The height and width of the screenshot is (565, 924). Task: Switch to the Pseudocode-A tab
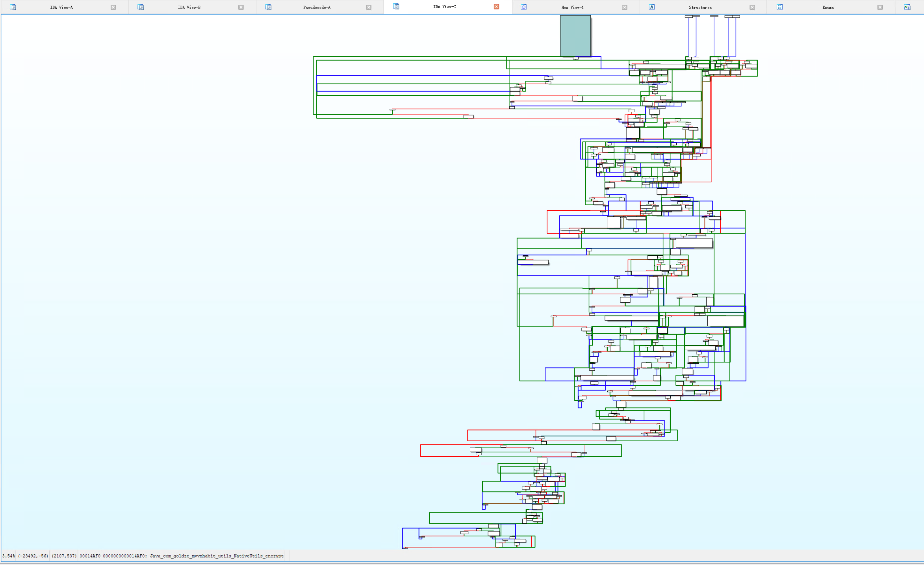317,7
